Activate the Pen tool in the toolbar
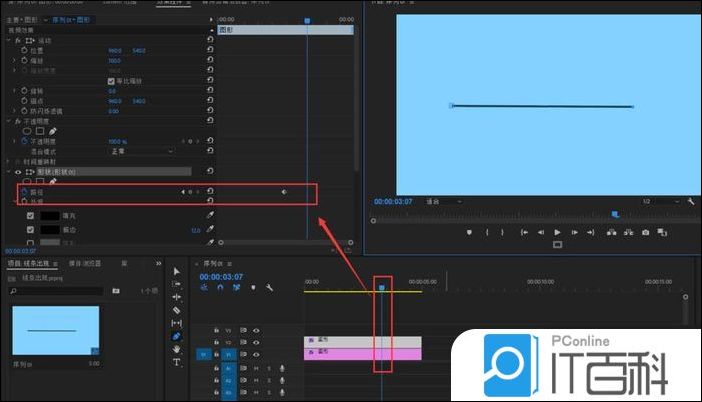Viewport: 702px width, 402px height. 177,336
